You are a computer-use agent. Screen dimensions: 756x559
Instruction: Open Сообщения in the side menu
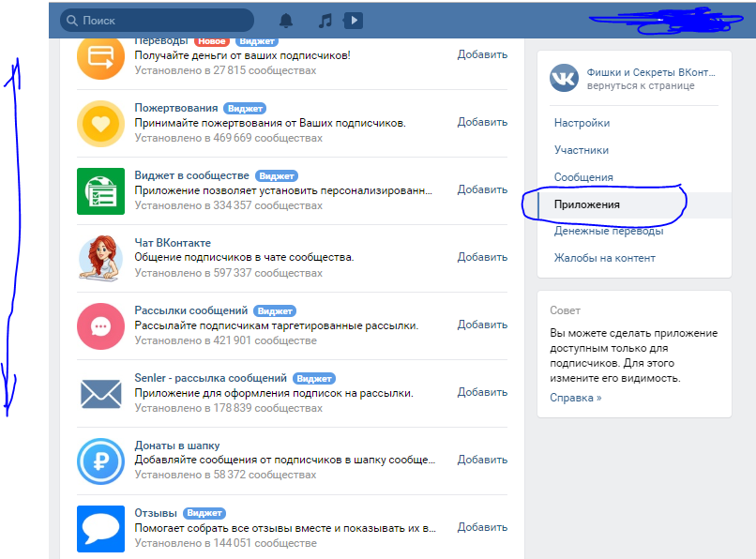(583, 177)
